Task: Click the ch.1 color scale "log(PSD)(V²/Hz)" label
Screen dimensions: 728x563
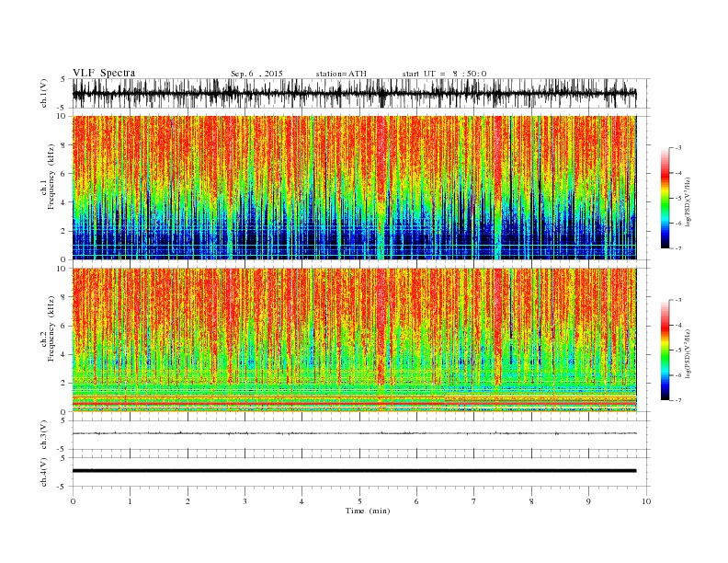Action: click(x=689, y=201)
